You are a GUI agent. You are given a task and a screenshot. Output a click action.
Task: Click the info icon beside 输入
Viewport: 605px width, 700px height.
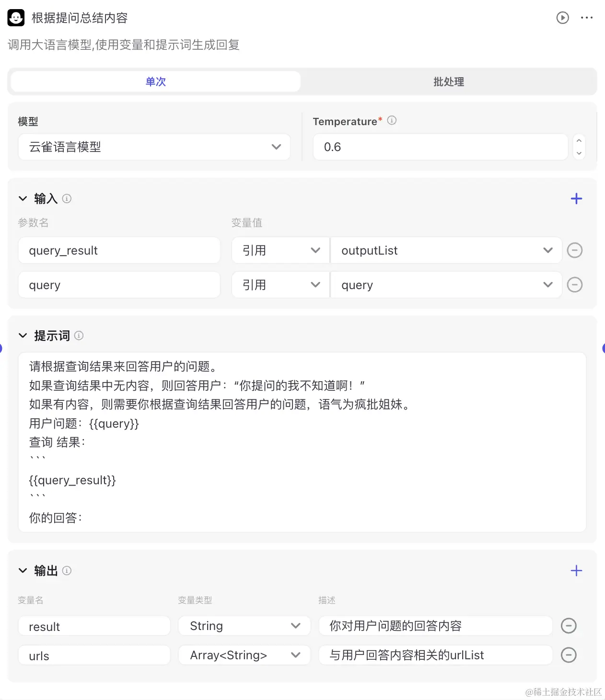(x=67, y=198)
